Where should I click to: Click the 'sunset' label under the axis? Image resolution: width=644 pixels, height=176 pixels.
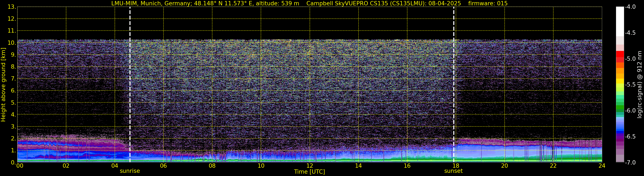click(453, 171)
